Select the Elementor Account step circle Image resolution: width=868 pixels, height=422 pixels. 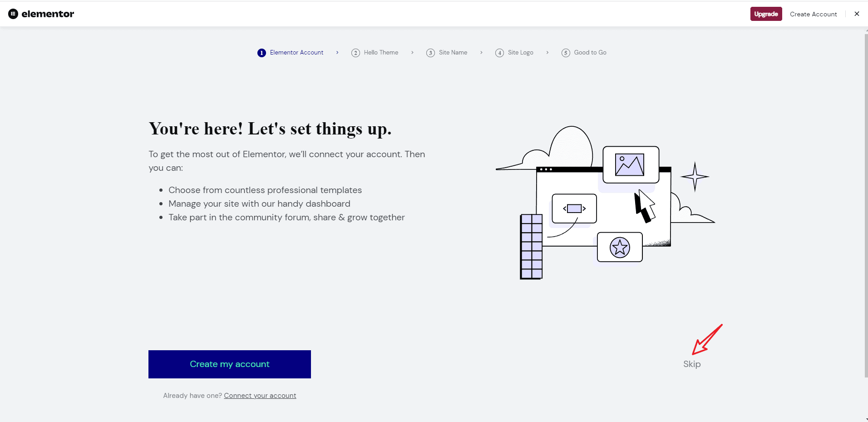tap(261, 53)
